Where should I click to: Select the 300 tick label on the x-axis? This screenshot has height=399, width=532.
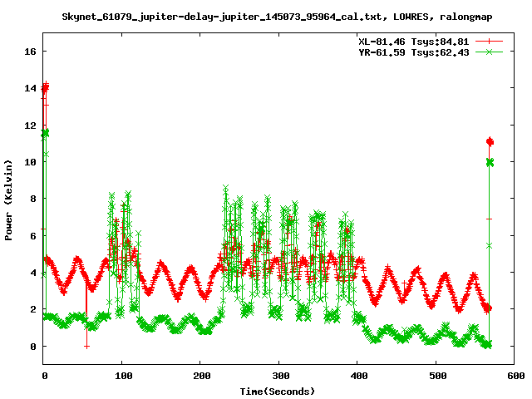coord(278,376)
